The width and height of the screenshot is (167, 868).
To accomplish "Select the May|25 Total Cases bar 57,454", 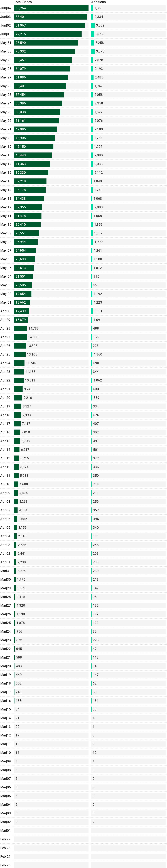I will point(39,95).
